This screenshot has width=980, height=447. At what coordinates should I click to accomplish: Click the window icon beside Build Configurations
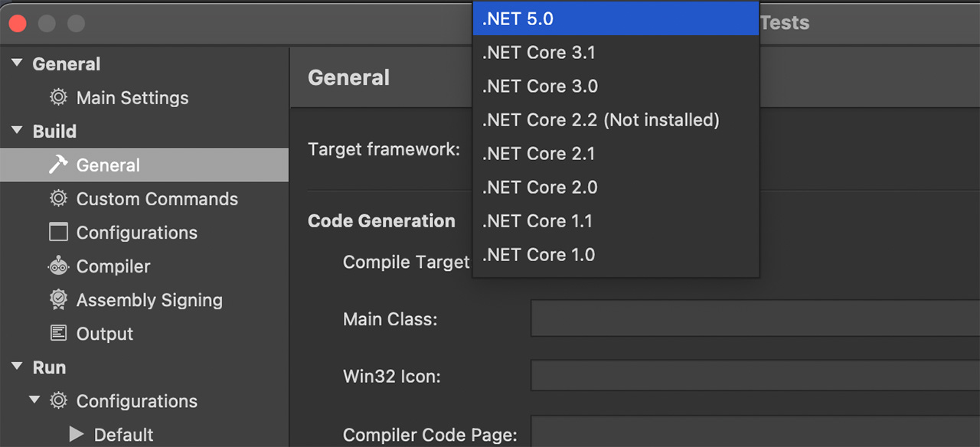tap(58, 233)
